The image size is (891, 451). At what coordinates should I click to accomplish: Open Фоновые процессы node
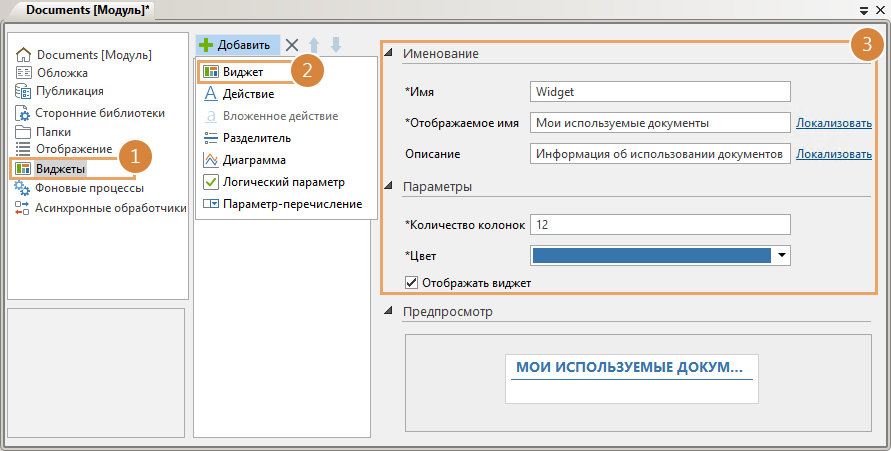point(89,187)
